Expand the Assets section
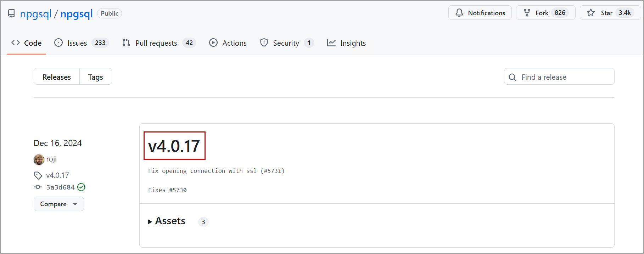 click(167, 221)
